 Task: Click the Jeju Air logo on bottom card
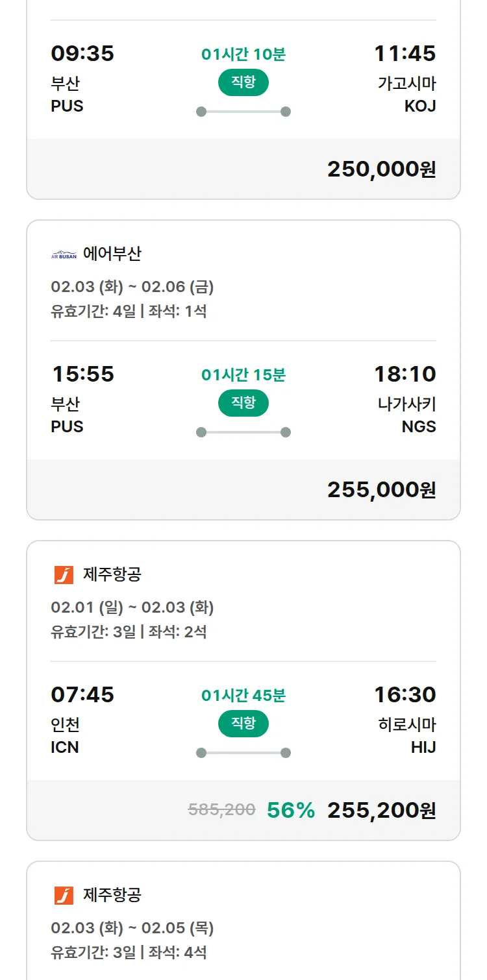pos(64,896)
